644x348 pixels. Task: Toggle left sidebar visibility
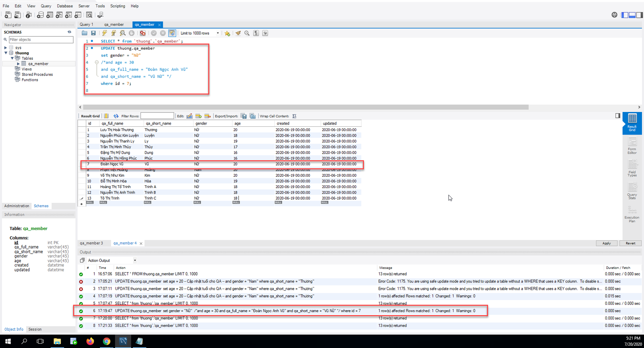tap(625, 15)
